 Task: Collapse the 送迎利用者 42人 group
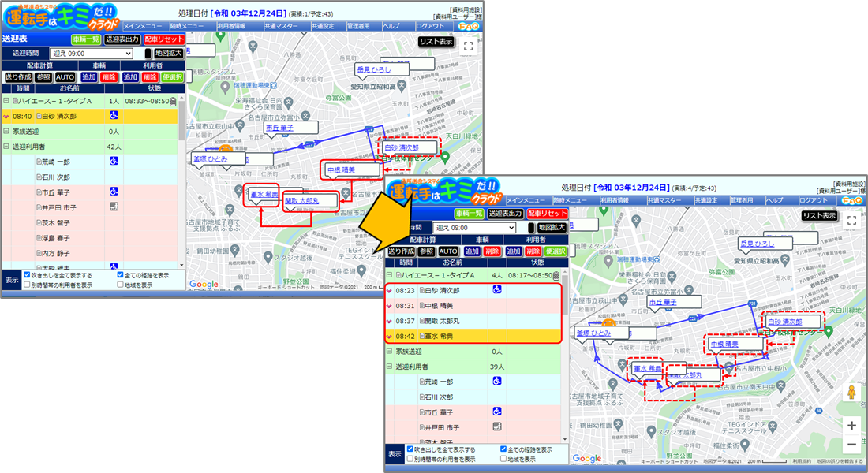(6, 147)
